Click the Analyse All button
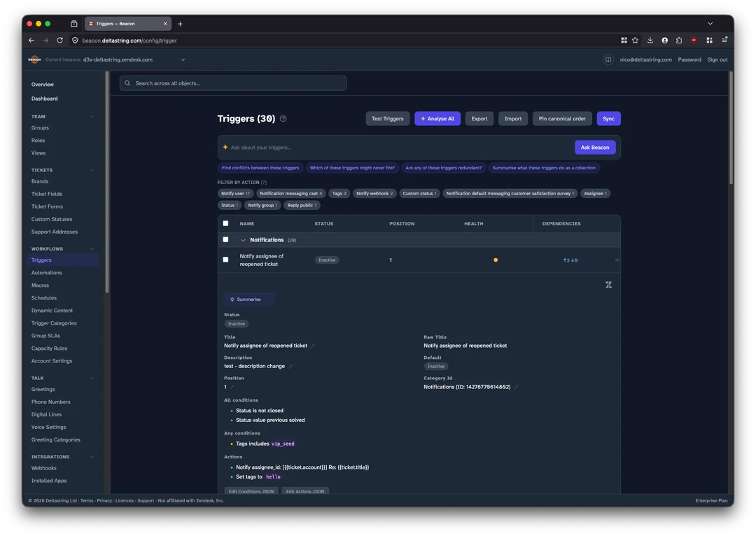756x536 pixels. (437, 118)
